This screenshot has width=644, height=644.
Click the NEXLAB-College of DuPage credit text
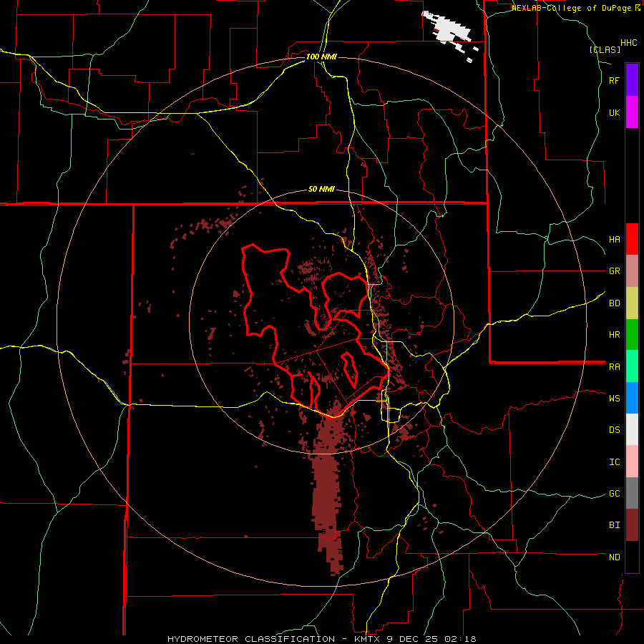pos(572,8)
